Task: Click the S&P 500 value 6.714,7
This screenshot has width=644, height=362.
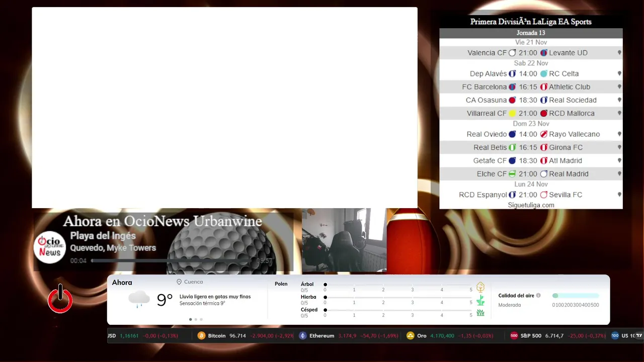Action: [554, 336]
